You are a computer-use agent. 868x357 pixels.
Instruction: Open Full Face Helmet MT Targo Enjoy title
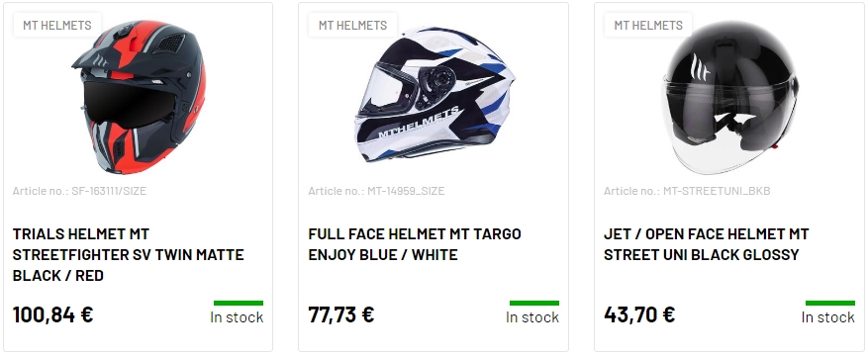pos(415,244)
